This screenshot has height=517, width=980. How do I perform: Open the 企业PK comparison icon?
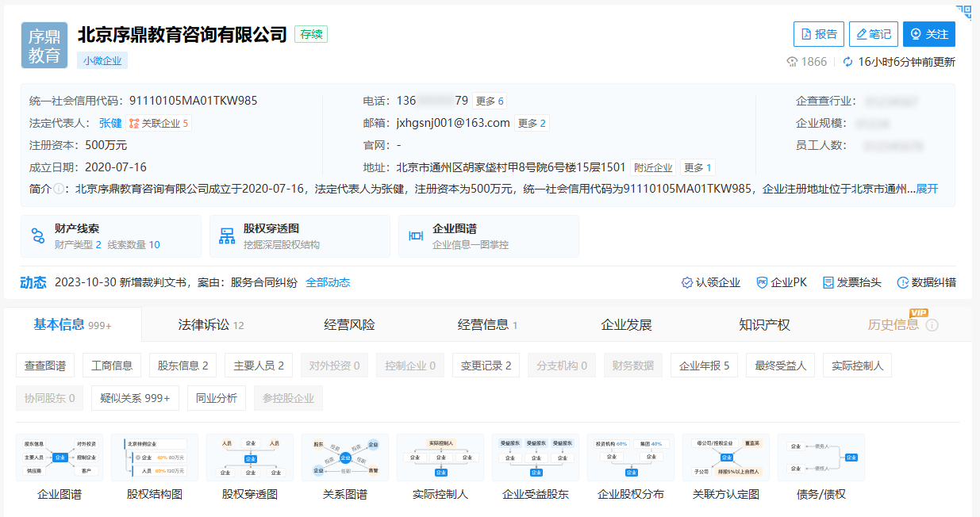(762, 282)
